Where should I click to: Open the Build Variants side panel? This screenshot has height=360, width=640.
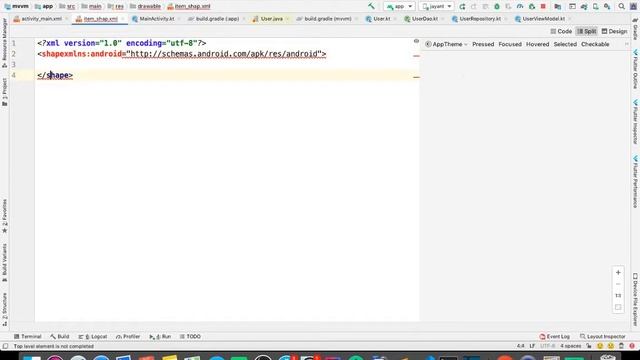click(4, 263)
